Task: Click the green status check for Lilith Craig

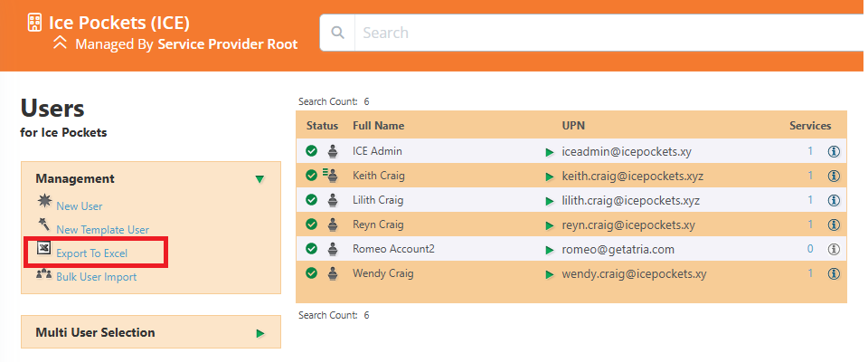Action: pos(312,200)
